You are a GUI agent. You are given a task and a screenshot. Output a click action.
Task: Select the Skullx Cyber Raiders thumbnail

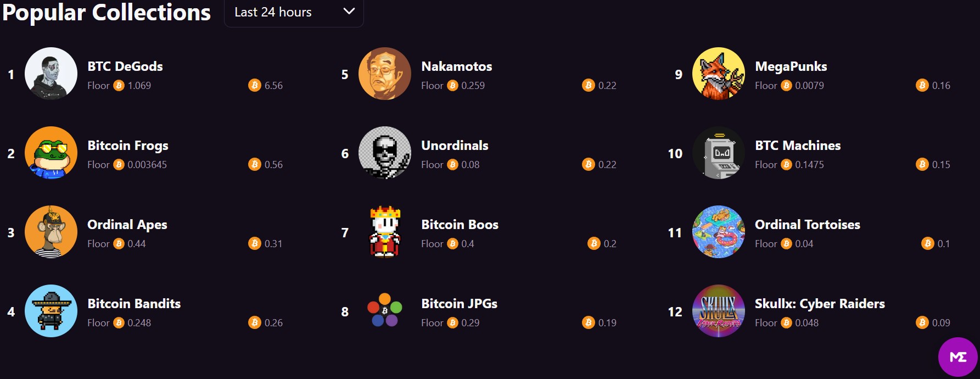pos(719,311)
